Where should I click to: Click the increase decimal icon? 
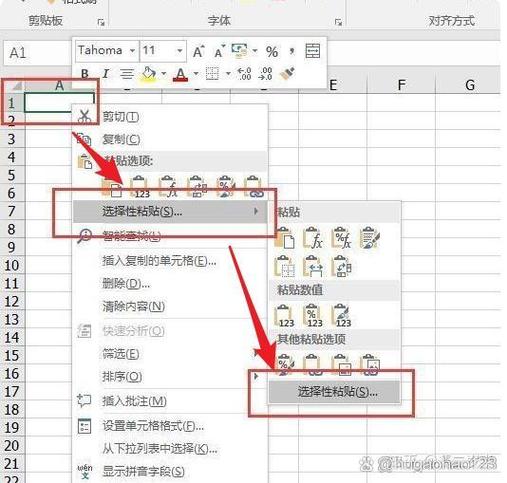(244, 74)
